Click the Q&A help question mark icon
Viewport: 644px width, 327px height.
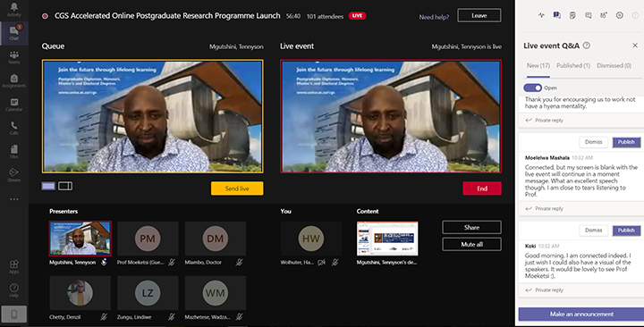click(x=587, y=46)
